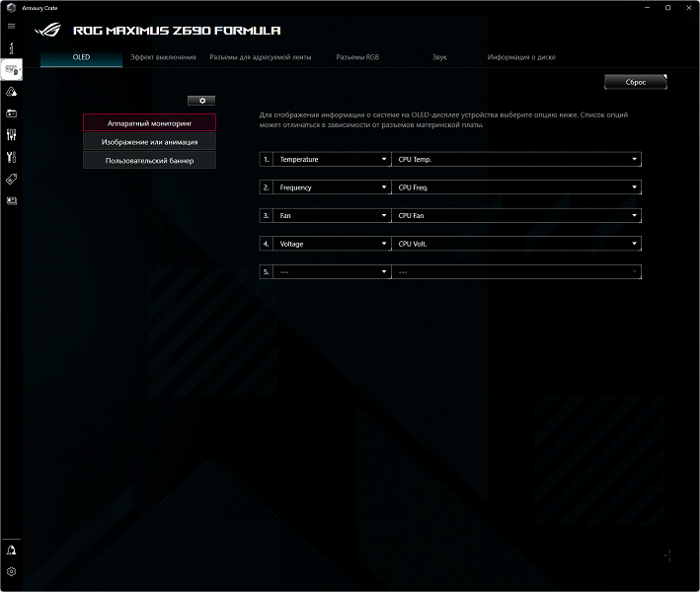Expand row 2 Frequency category dropdown
The image size is (700, 592).
coord(332,187)
